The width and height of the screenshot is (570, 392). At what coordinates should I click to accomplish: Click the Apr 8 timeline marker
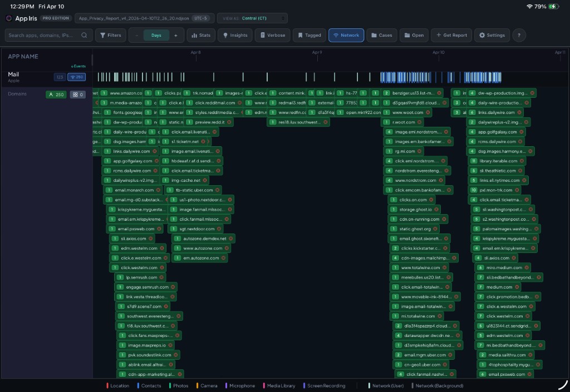point(195,53)
